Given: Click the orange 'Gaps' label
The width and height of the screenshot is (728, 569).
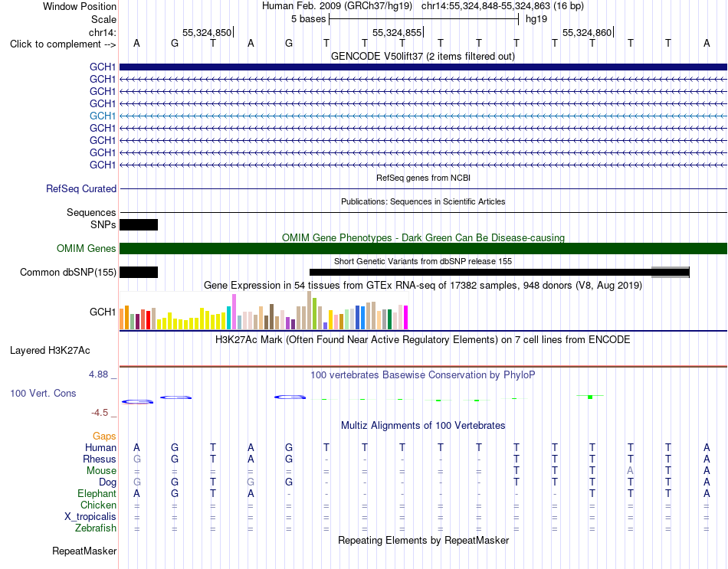Looking at the screenshot, I should [104, 437].
